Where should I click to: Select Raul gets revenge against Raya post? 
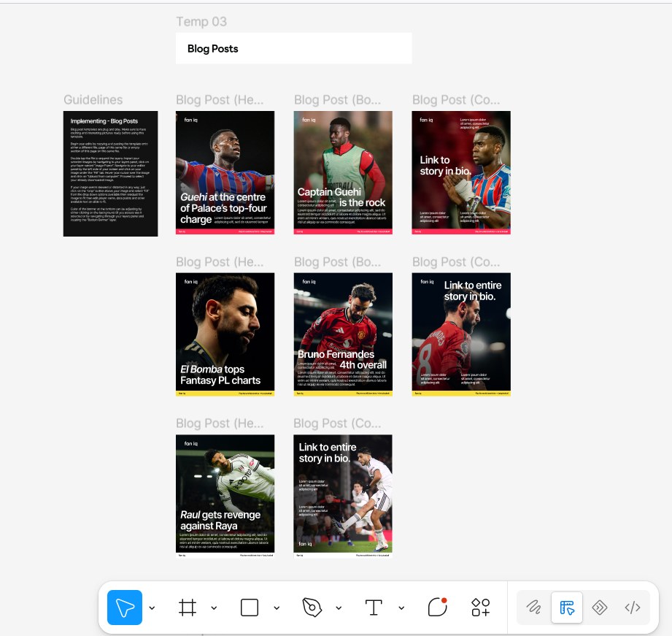point(225,496)
